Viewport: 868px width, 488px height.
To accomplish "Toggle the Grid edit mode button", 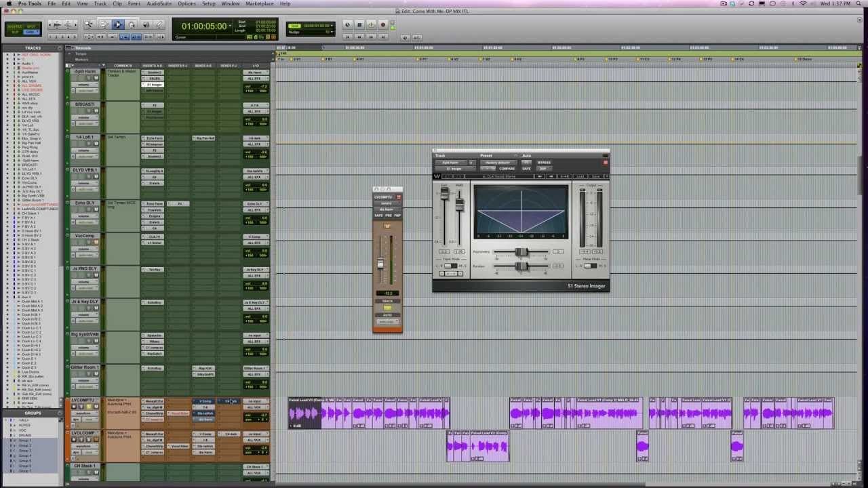I will pos(32,32).
